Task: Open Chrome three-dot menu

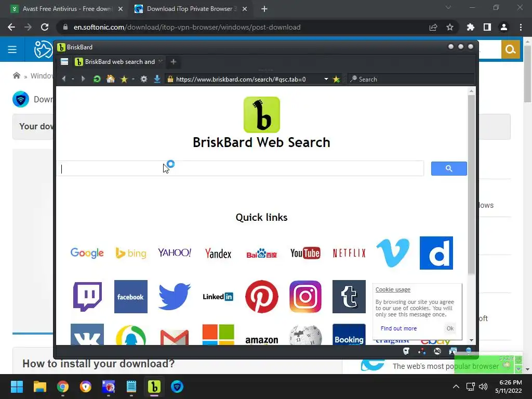Action: 521,27
